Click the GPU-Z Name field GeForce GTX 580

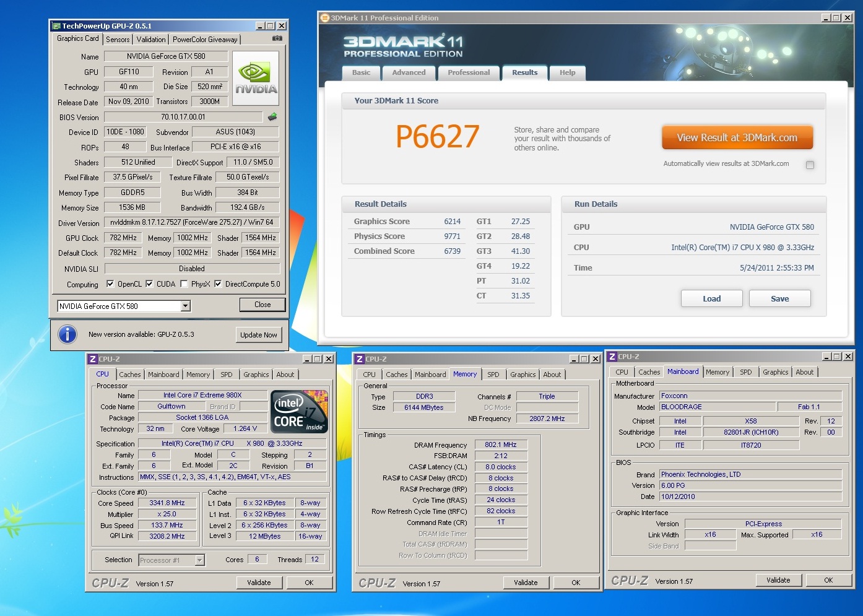pos(166,56)
